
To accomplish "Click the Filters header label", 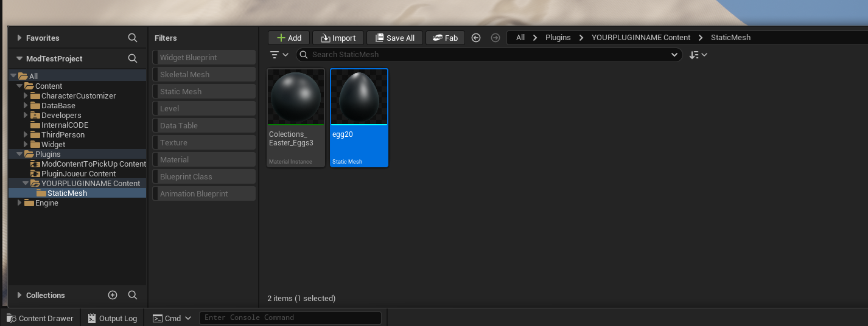I will coord(166,38).
